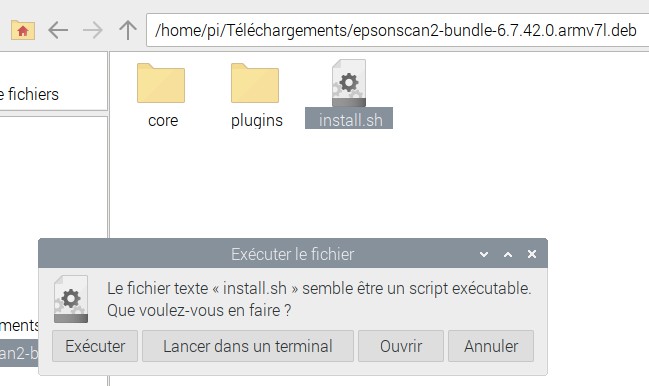The width and height of the screenshot is (649, 386).
Task: Open the home folder icon
Action: coord(23,30)
